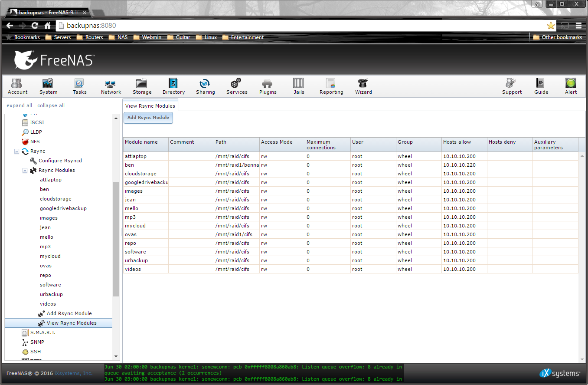Sort by the Module name column header
The height and width of the screenshot is (385, 588).
point(146,145)
